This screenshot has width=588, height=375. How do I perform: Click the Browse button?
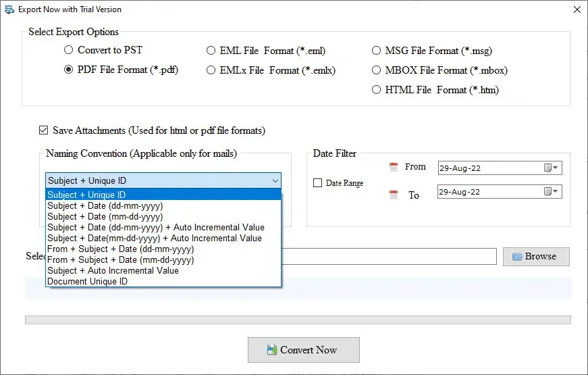coord(536,257)
